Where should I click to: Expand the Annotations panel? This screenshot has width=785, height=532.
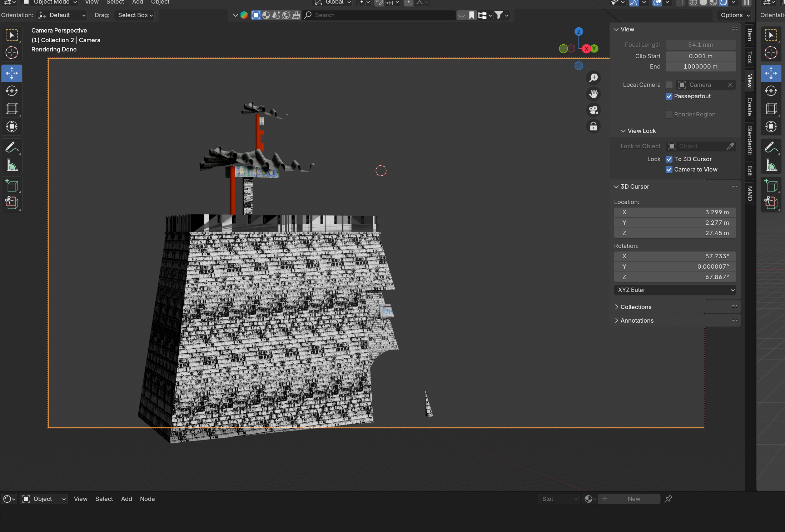[637, 320]
